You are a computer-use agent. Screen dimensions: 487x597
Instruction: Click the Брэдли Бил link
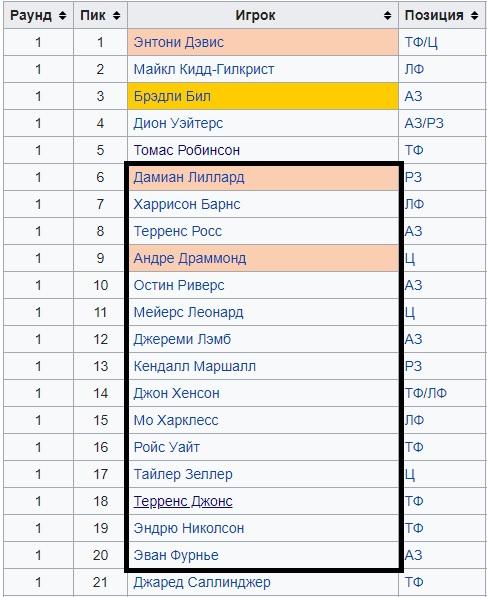[x=172, y=96]
